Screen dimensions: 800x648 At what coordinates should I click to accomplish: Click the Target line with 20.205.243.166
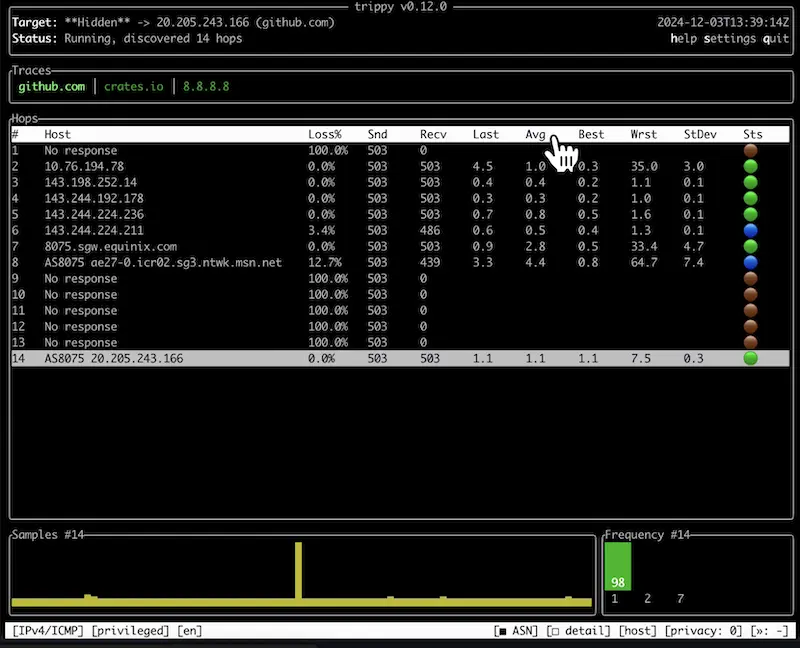point(173,22)
